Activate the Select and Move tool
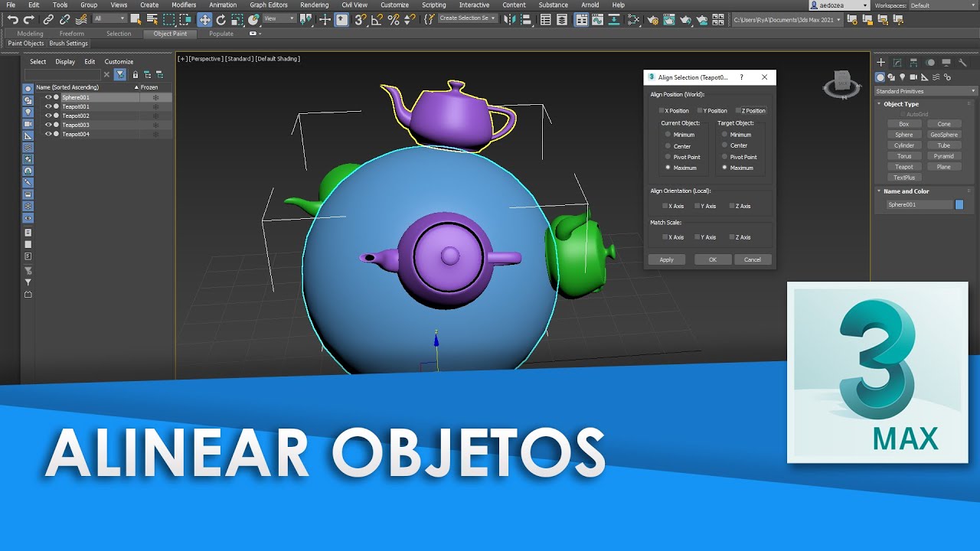The image size is (980, 551). pos(204,19)
